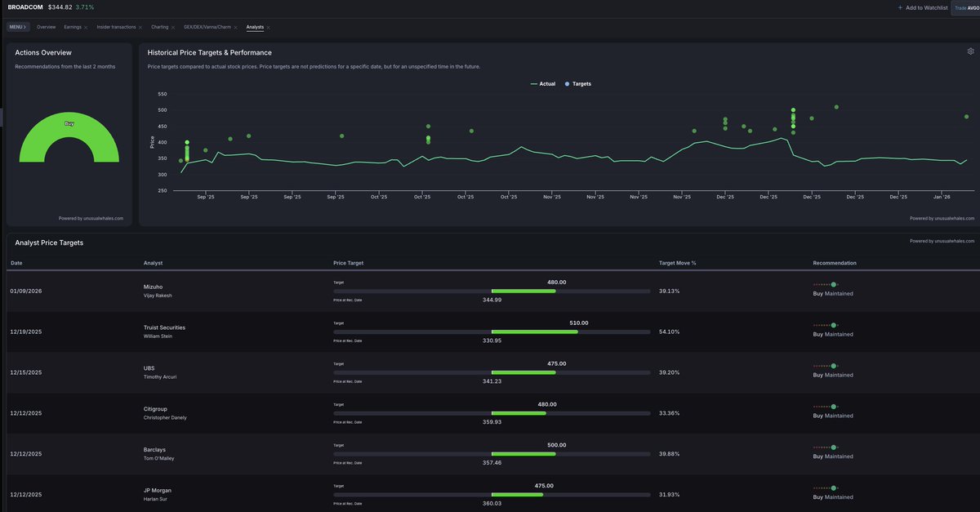Toggle the Targets series in chart legend

point(578,84)
